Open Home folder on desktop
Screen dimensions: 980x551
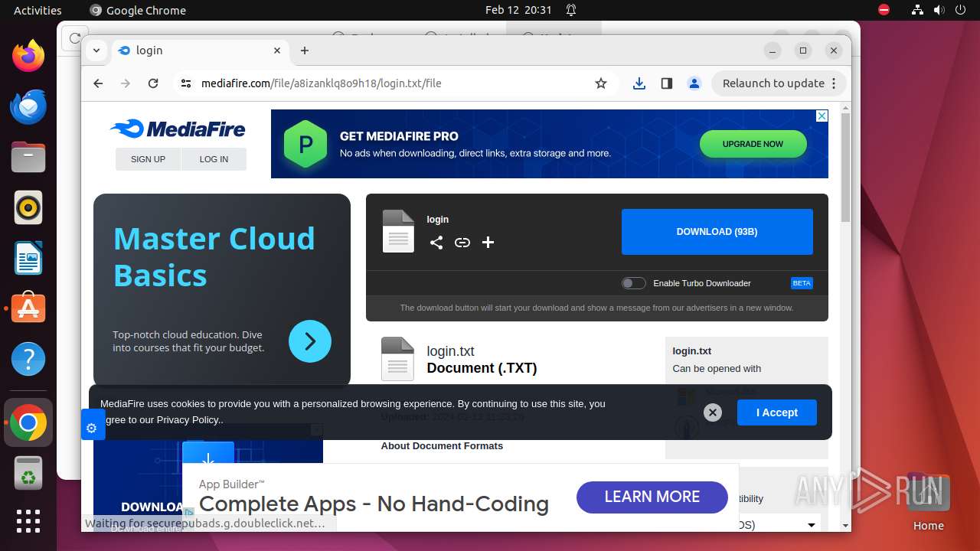[928, 503]
